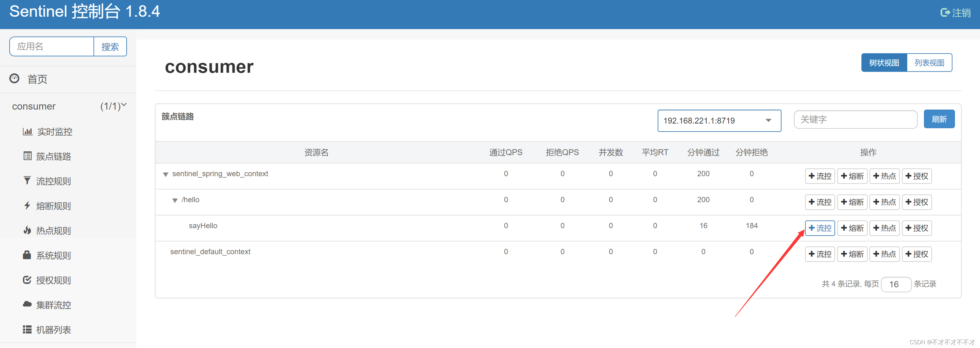Click the 刷新 button
This screenshot has width=980, height=348.
[x=939, y=119]
